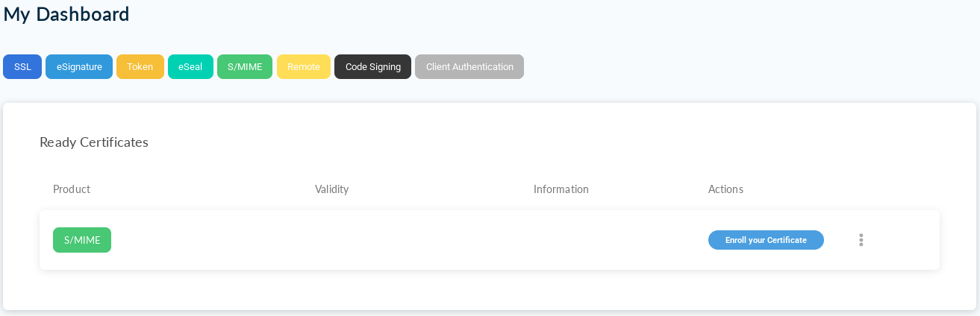The height and width of the screenshot is (316, 980).
Task: Show eSeal certificates
Action: (x=190, y=66)
